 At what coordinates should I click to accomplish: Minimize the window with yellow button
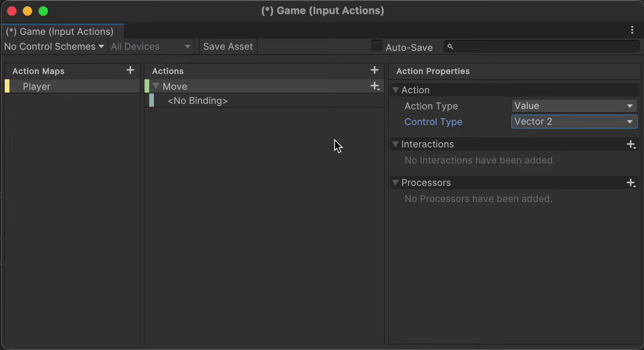[27, 11]
